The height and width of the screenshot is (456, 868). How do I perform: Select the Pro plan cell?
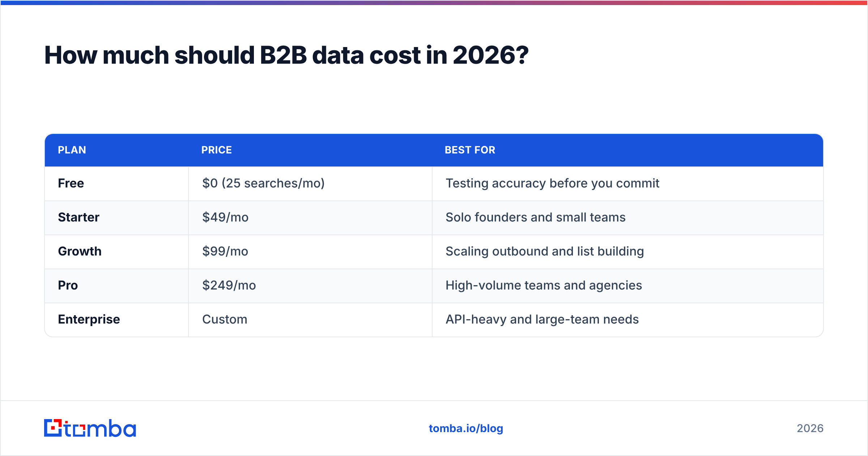pos(116,286)
